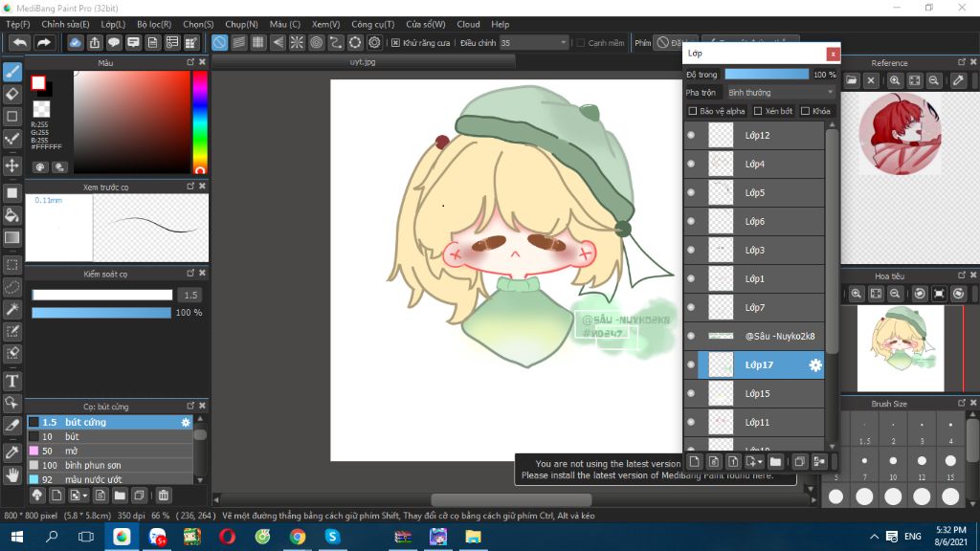Select the Eraser tool
Screen dimensions: 980x551
(x=11, y=94)
